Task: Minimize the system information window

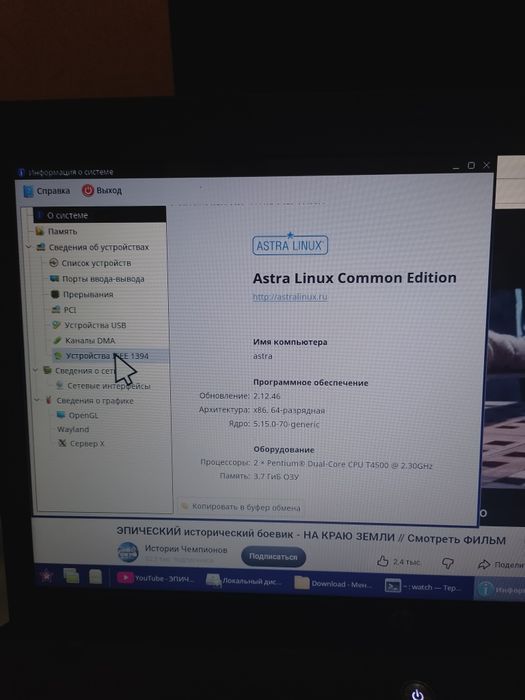Action: point(456,167)
